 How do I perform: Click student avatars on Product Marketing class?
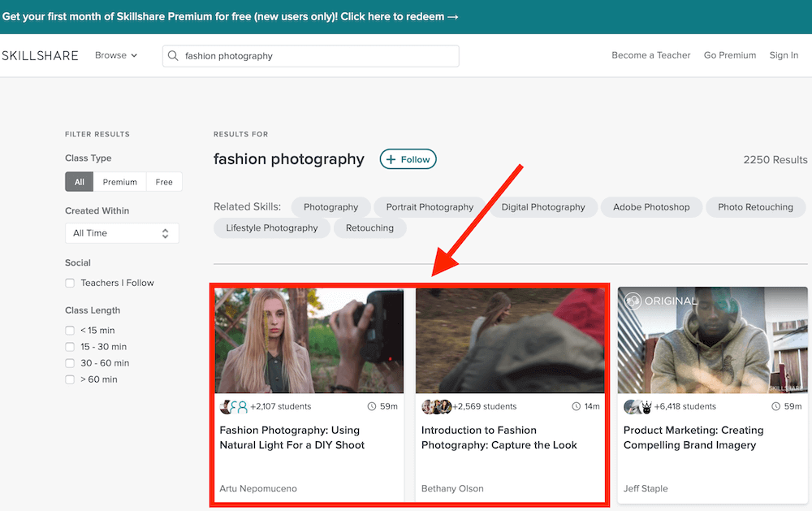tap(638, 406)
